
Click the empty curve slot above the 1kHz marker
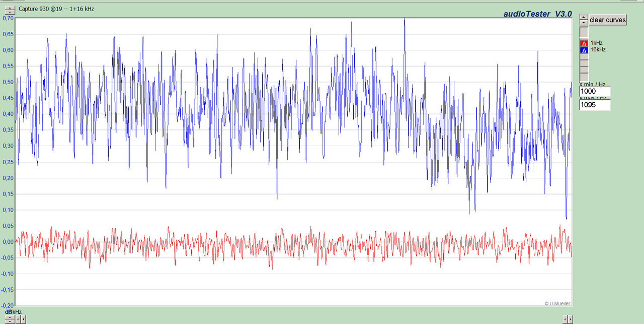(584, 32)
